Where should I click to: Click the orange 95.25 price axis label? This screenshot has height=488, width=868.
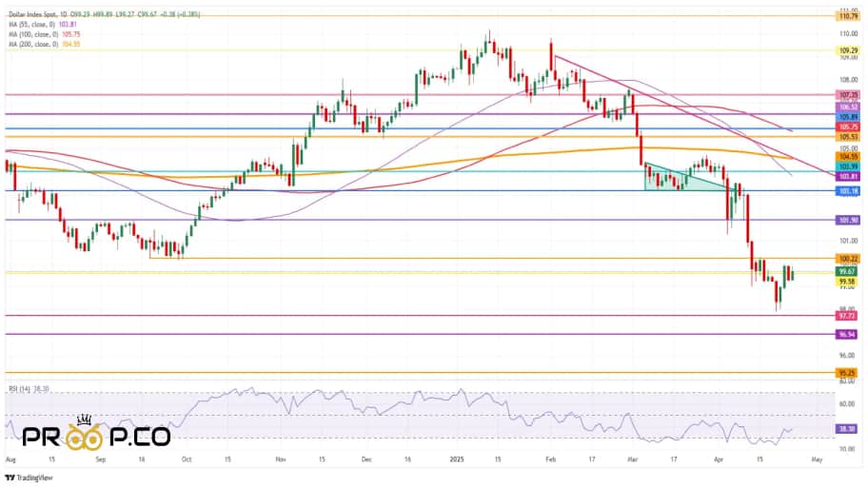point(847,374)
